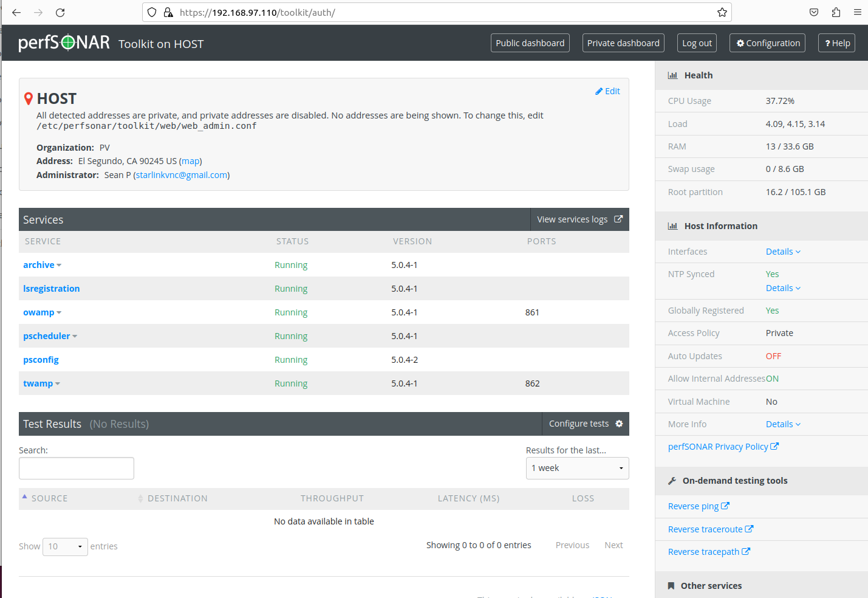Open the Help menu

[836, 43]
